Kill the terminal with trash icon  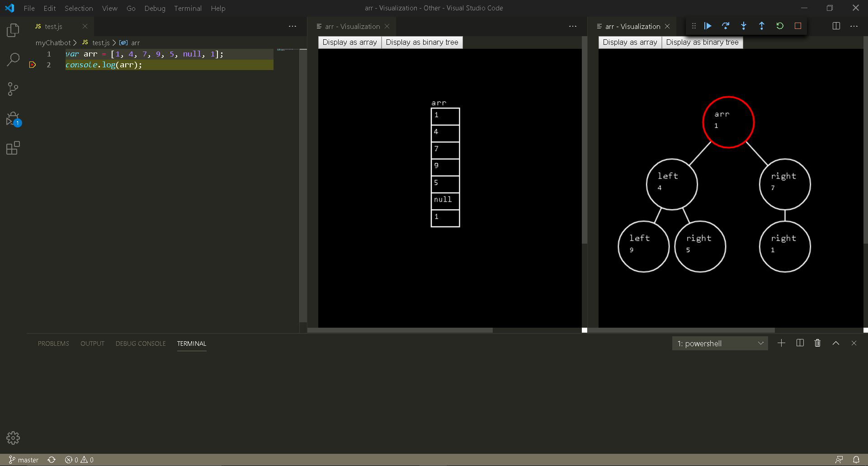(x=817, y=343)
